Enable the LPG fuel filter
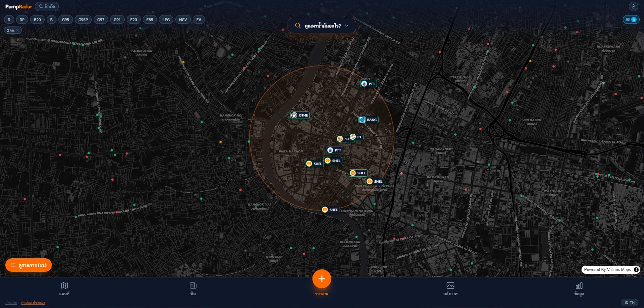The width and height of the screenshot is (644, 308). point(166,19)
